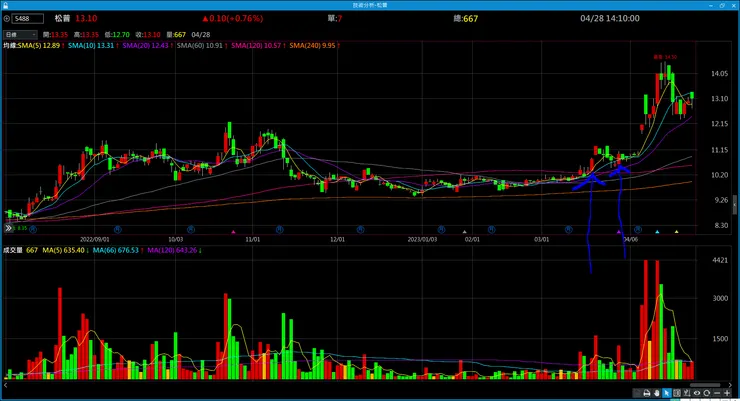Click the 低:12.70 low price value

point(117,34)
